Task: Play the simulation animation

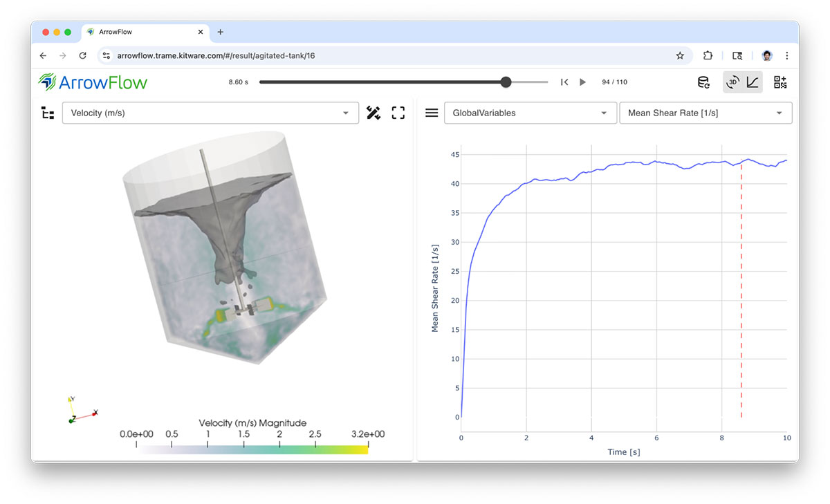Action: [x=582, y=82]
